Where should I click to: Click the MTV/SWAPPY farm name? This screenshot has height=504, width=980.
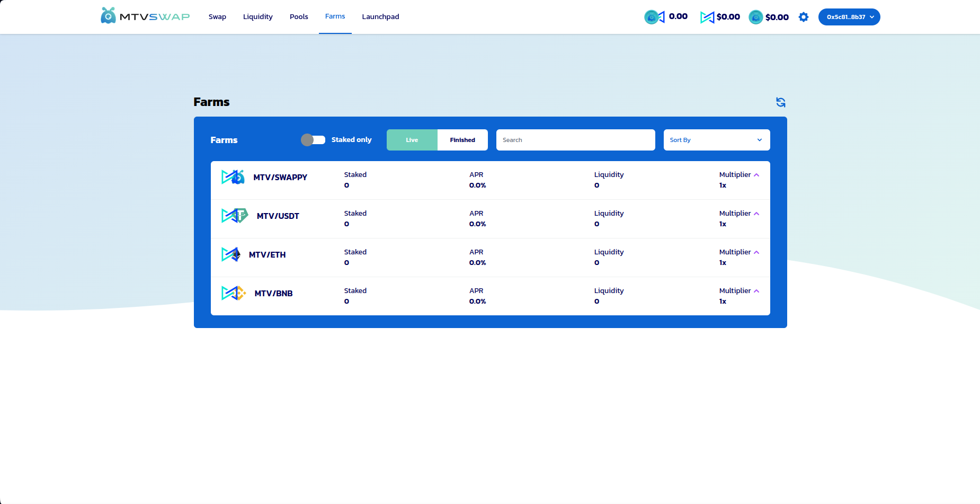coord(280,178)
